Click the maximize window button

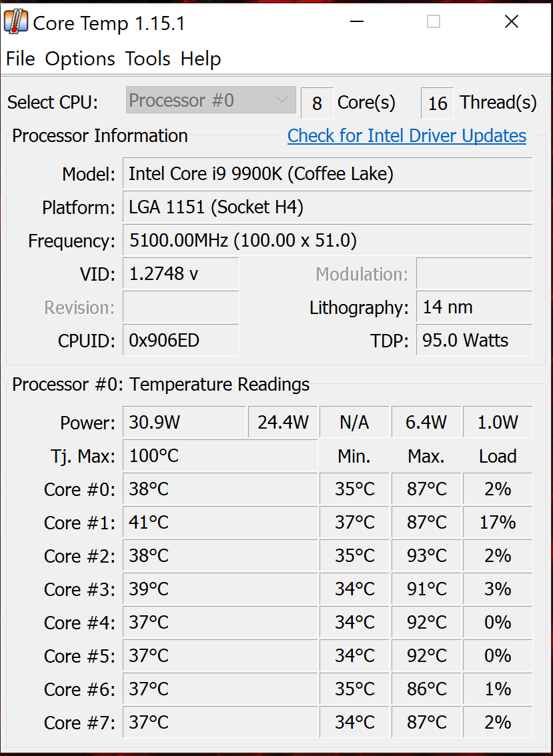pyautogui.click(x=434, y=22)
